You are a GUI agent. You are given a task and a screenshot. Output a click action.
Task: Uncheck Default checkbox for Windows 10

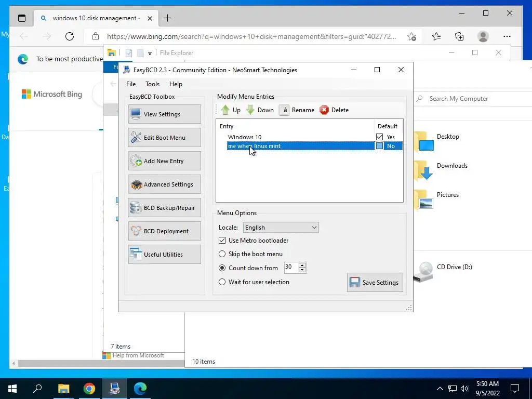(x=379, y=137)
